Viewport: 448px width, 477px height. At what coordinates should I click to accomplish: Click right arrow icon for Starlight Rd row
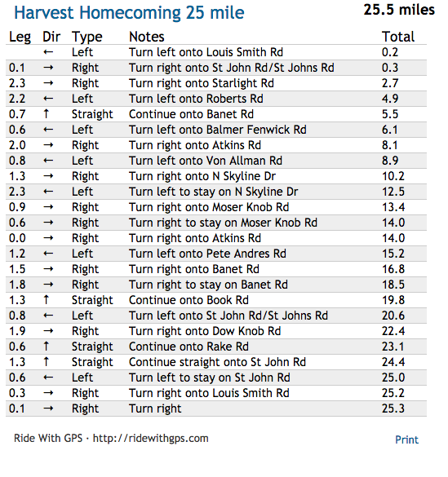48,83
